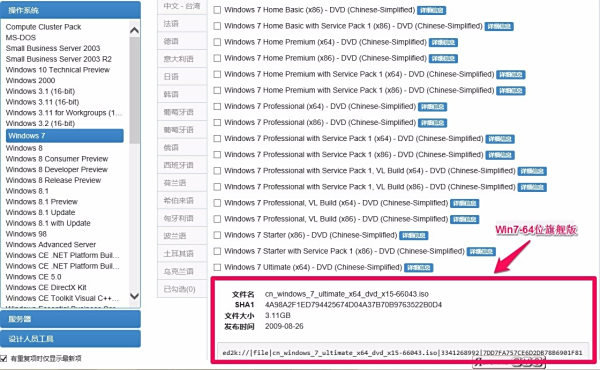Select the 日语 language tab
This screenshot has width=600, height=370.
tap(182, 77)
